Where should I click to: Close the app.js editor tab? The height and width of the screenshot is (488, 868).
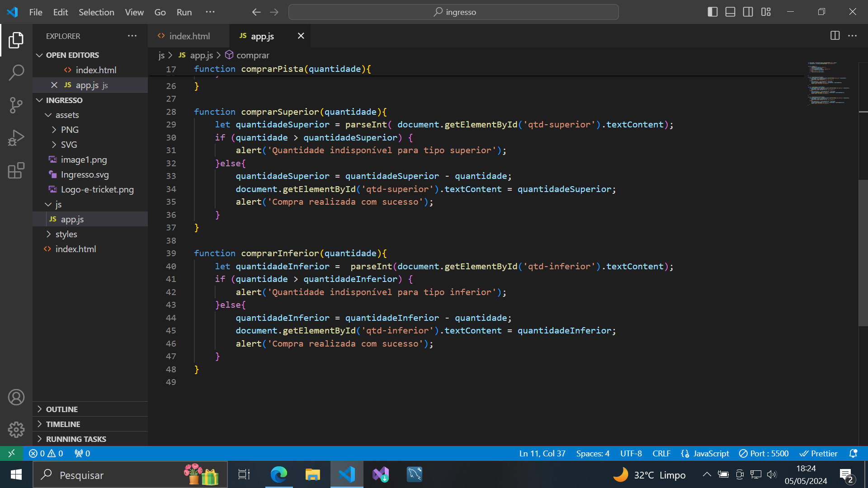click(301, 36)
